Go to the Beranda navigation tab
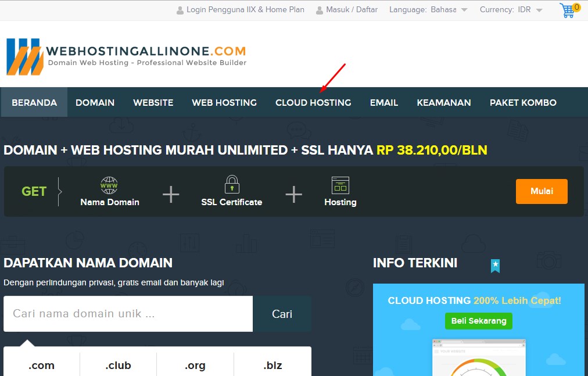Image resolution: width=588 pixels, height=376 pixels. point(34,102)
